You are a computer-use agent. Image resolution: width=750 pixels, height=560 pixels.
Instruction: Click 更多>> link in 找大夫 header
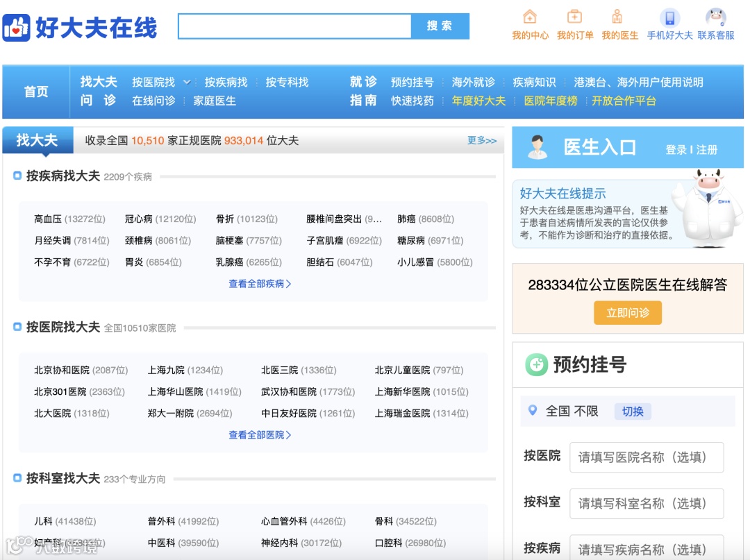(x=482, y=140)
